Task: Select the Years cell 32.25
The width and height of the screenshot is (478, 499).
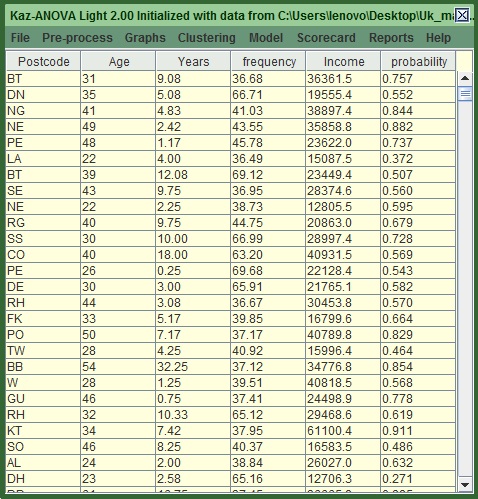Action: [193, 367]
